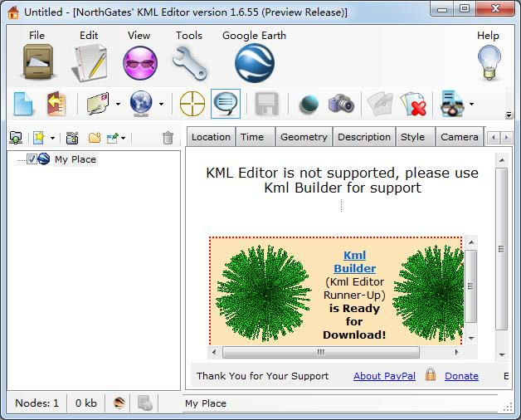Open dropdown beside the starred item icon
The height and width of the screenshot is (420, 521).
click(52, 138)
